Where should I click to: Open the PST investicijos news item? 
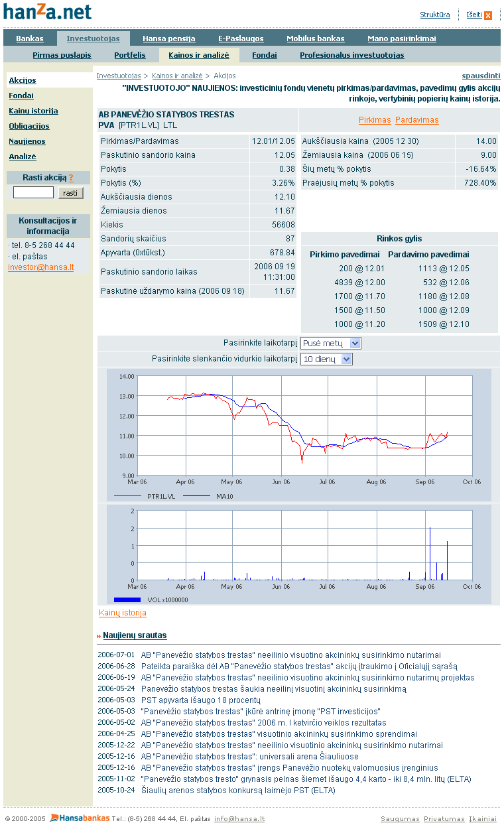[x=260, y=711]
